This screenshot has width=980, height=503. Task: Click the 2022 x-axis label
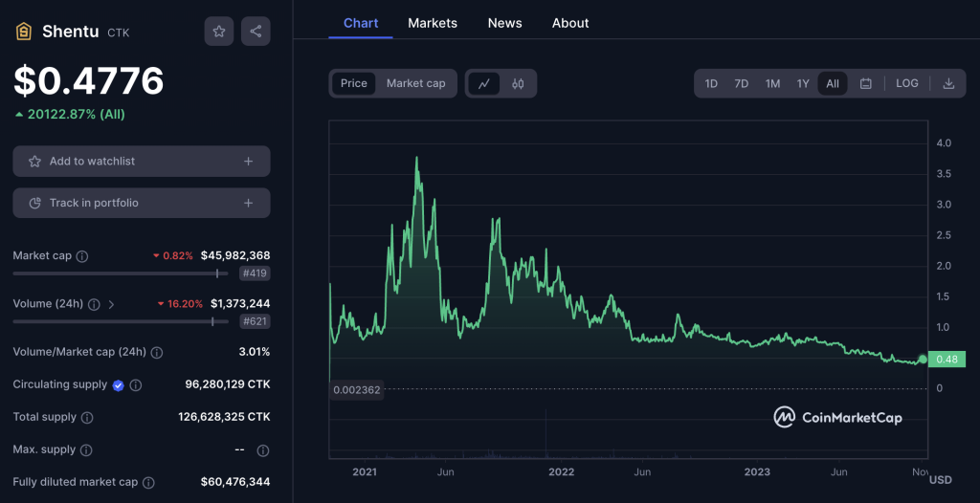click(x=561, y=471)
